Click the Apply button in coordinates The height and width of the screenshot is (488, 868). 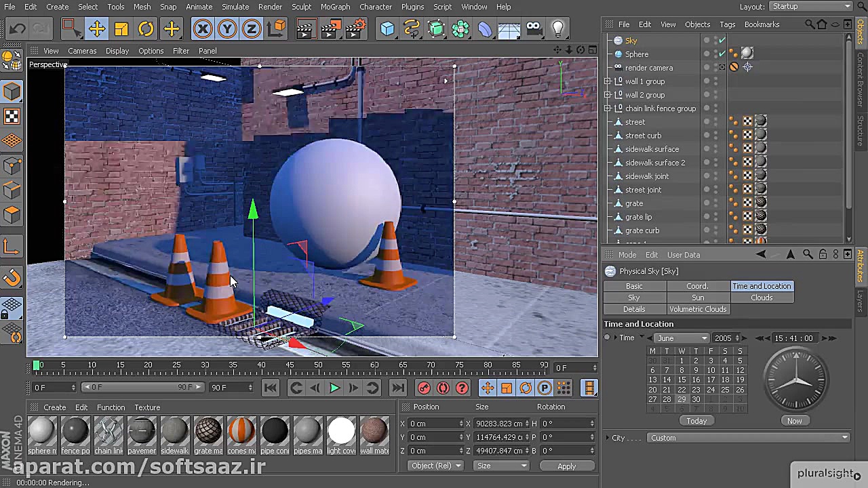[566, 466]
